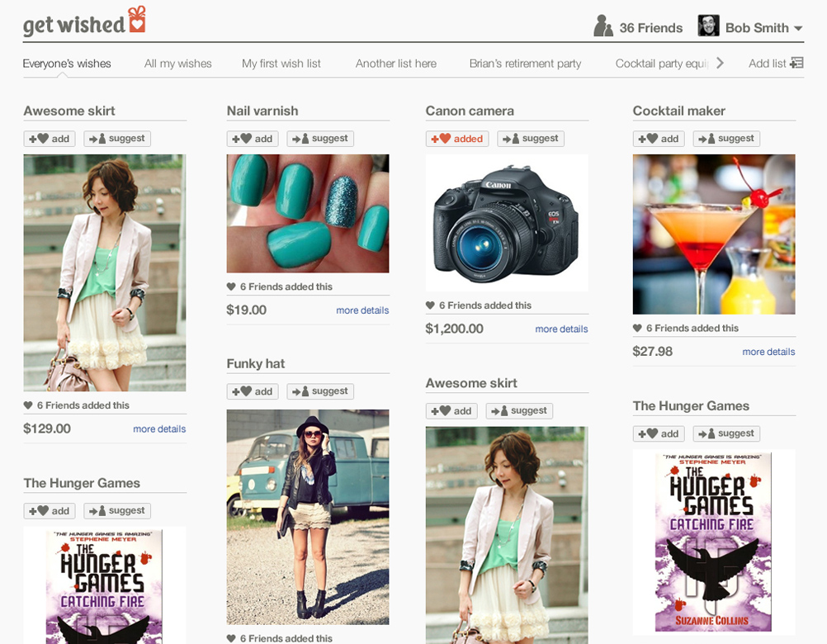Open Brian's retirement party tab
Viewport: 827px width, 644px height.
[525, 64]
